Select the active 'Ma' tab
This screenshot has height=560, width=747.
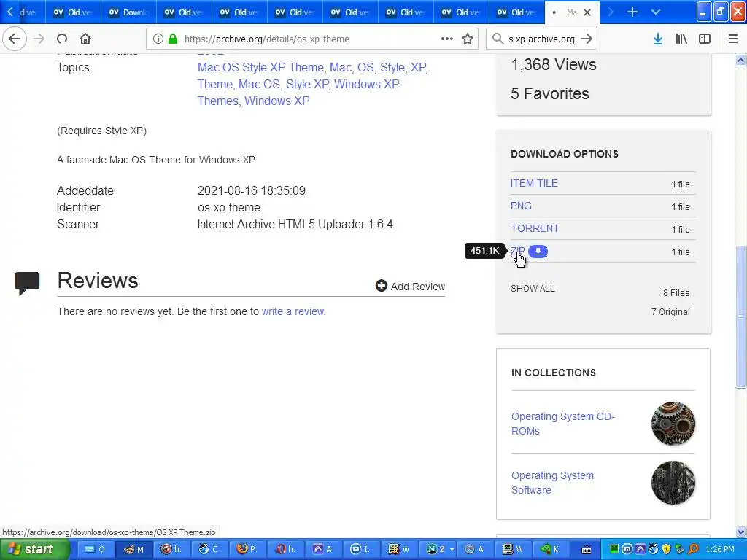tap(565, 12)
